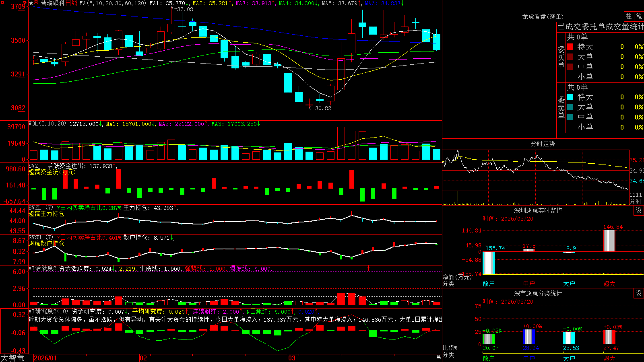Click the 委买单 section label
644x362 pixels.
pos(561,57)
